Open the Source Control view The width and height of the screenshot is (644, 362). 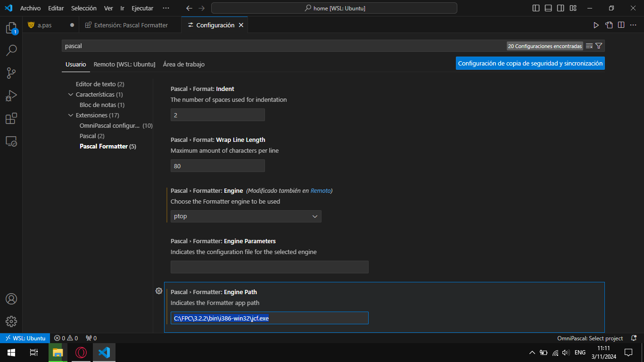[x=11, y=73]
